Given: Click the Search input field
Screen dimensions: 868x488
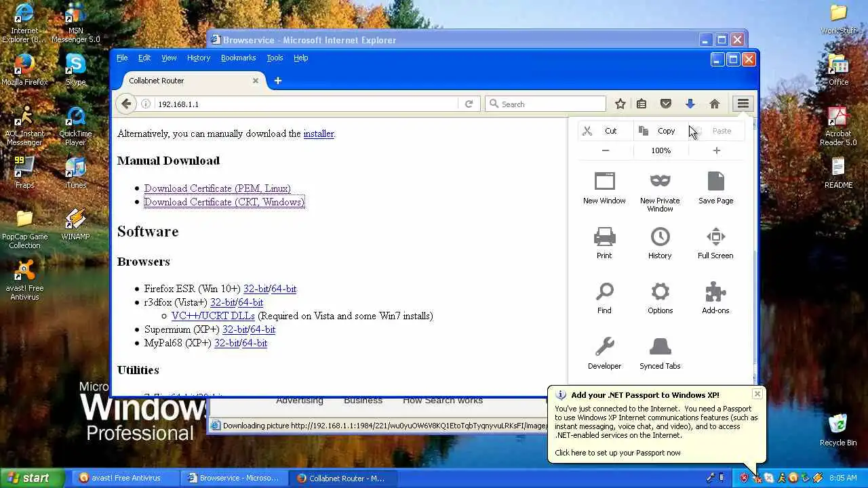Looking at the screenshot, I should (545, 104).
